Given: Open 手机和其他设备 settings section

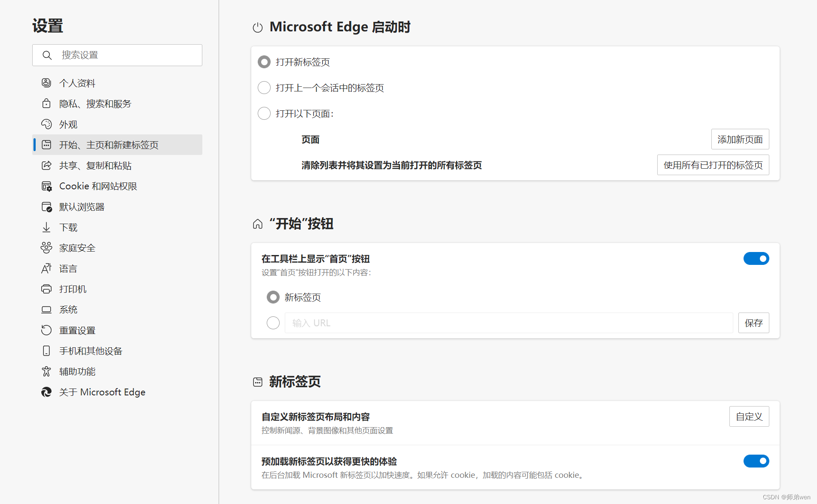Looking at the screenshot, I should (117, 351).
